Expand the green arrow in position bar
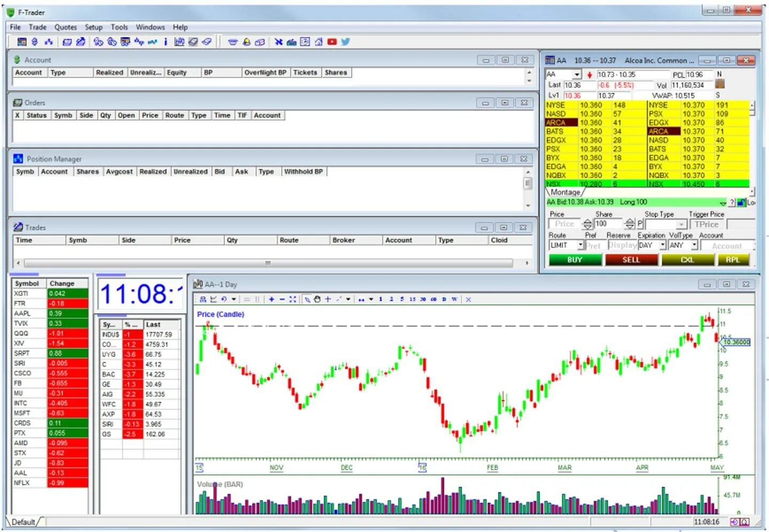This screenshot has width=769, height=532. pyautogui.click(x=723, y=203)
